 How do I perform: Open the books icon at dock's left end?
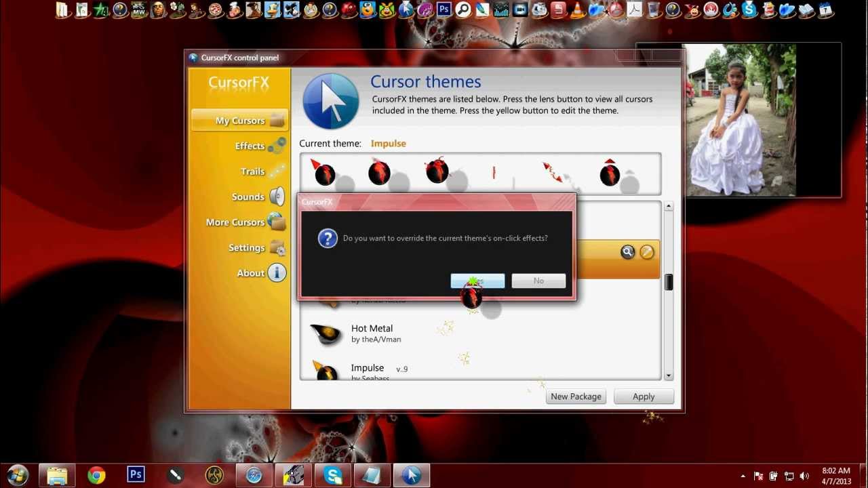point(63,9)
